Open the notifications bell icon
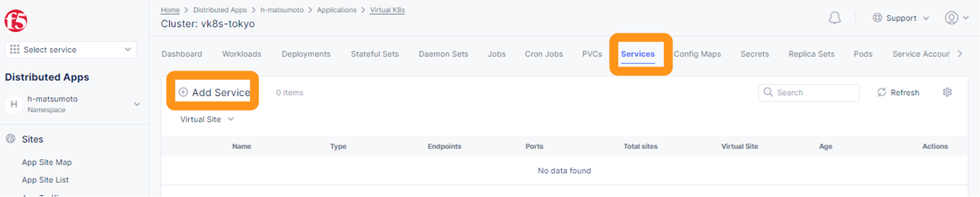Image resolution: width=980 pixels, height=197 pixels. coord(835,18)
